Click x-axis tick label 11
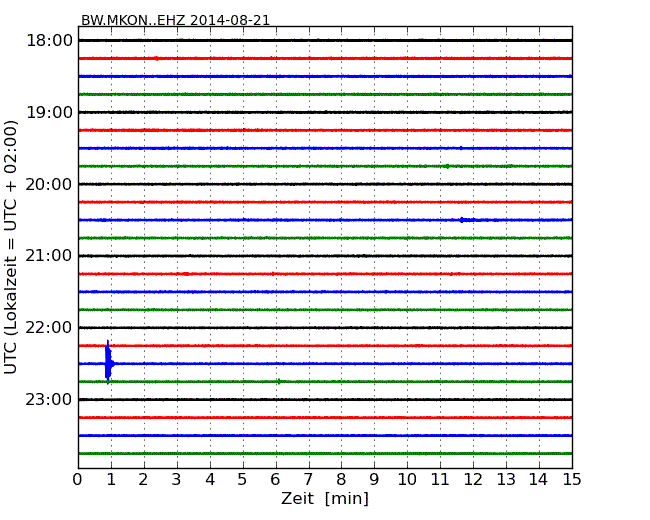The width and height of the screenshot is (650, 520). pos(440,480)
